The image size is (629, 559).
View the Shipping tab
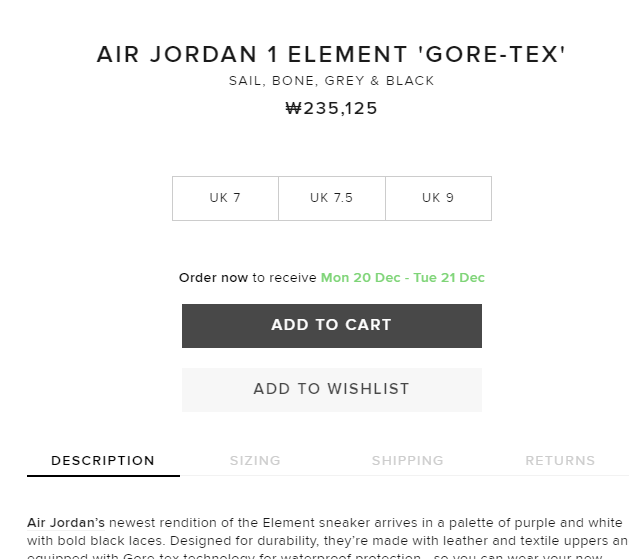click(407, 461)
